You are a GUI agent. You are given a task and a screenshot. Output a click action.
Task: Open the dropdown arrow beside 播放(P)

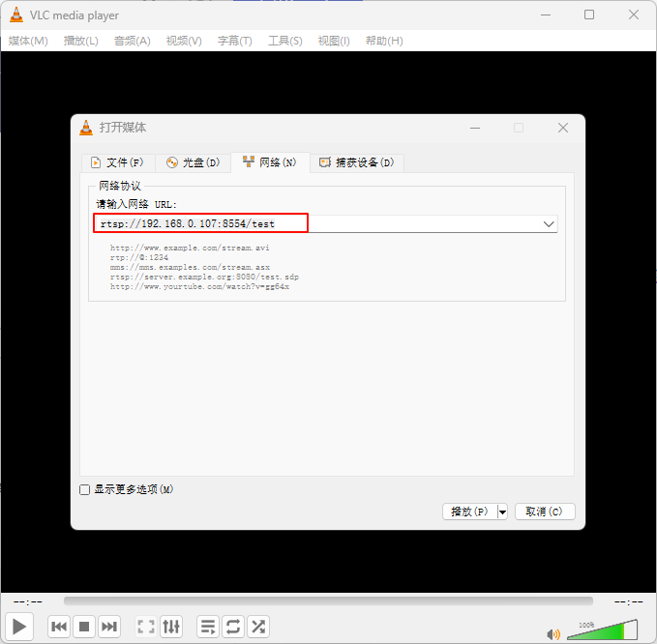click(502, 512)
